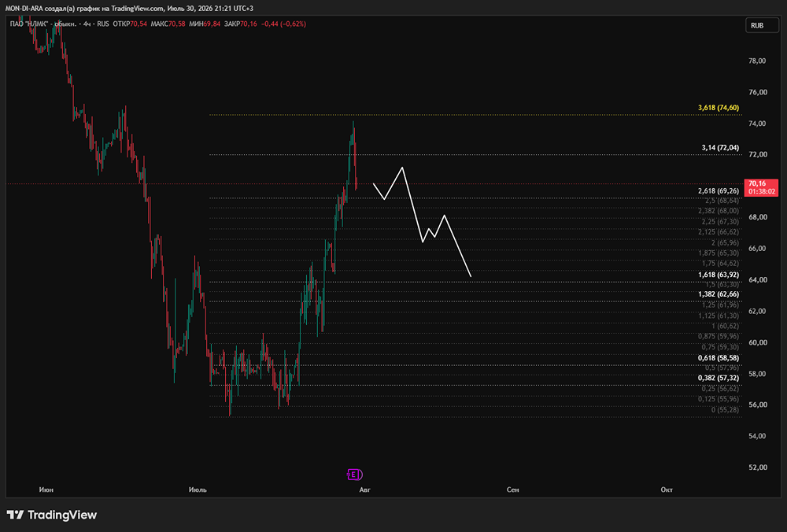Click the red 70,16 current price label

pyautogui.click(x=761, y=187)
